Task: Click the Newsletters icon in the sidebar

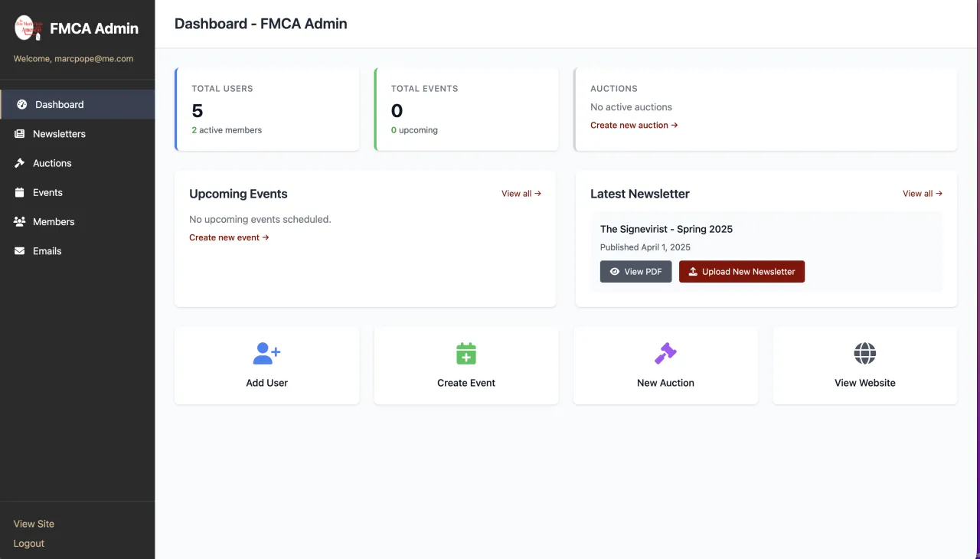Action: (20, 134)
